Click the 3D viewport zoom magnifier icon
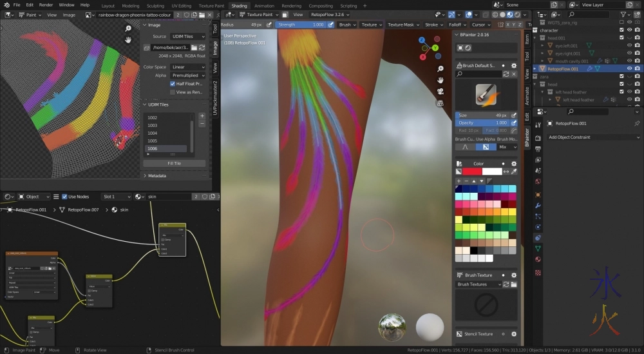 440,69
